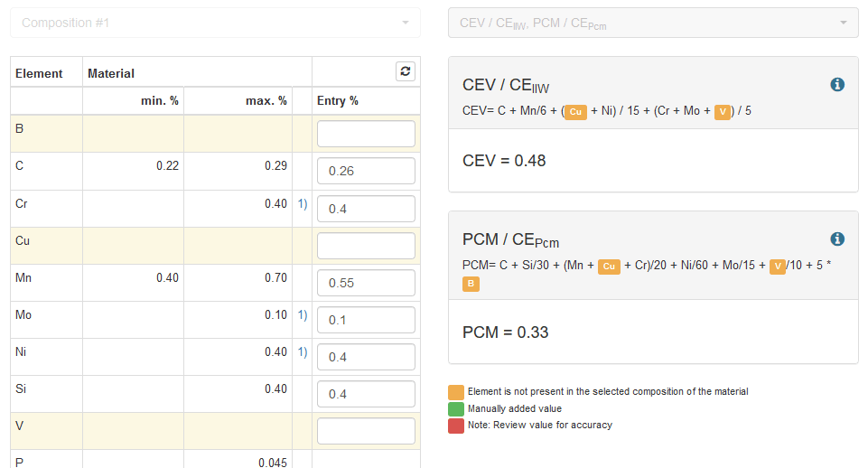Click the V badge in PCM formula
The image size is (868, 468).
pyautogui.click(x=778, y=267)
